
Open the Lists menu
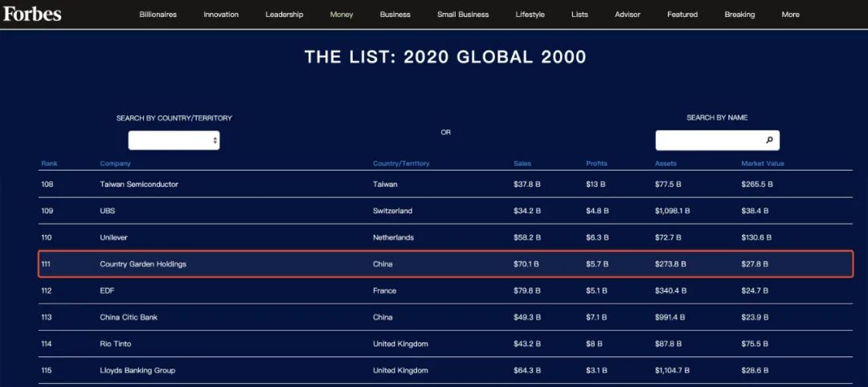[x=579, y=14]
